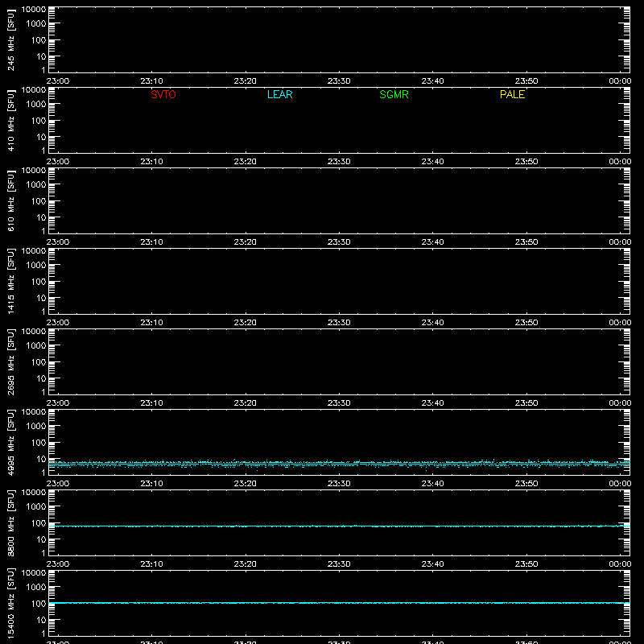644x644 pixels.
Task: Click 23:50 tick label under 410 MHz panel
Action: [x=526, y=162]
